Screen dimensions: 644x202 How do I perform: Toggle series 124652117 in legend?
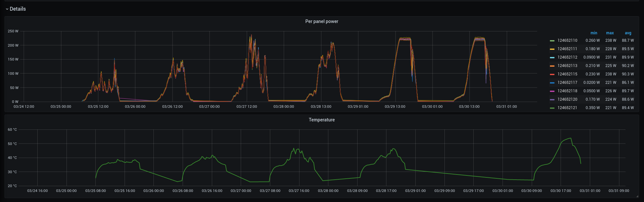tap(567, 83)
